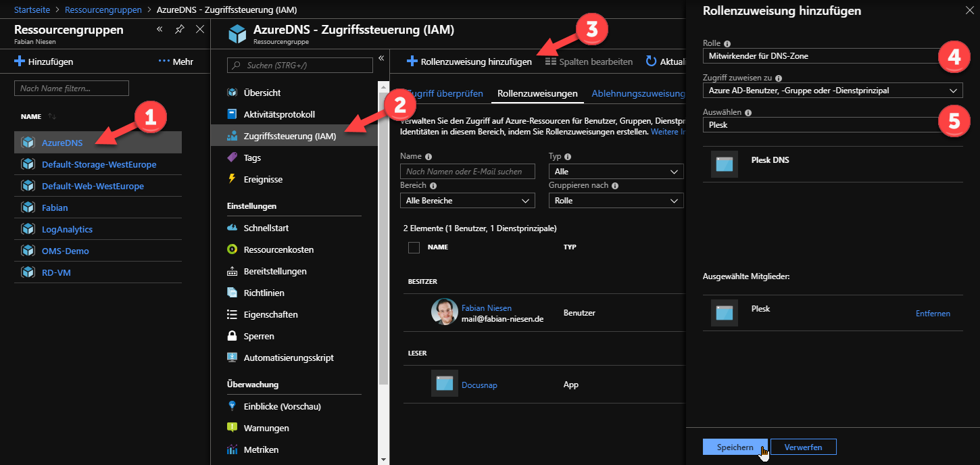
Task: Click the Richtlinien icon
Action: (x=232, y=293)
